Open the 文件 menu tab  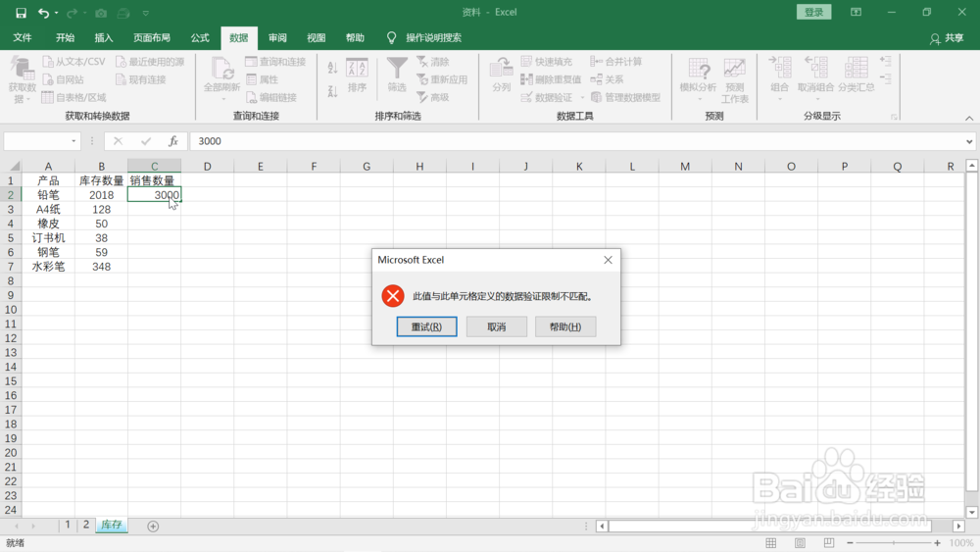(23, 37)
